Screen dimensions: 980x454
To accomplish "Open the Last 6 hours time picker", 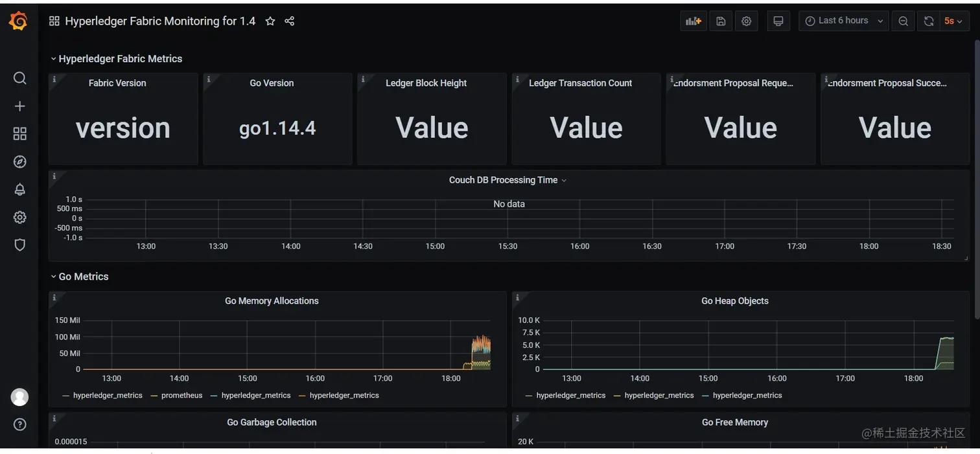I will [x=843, y=21].
